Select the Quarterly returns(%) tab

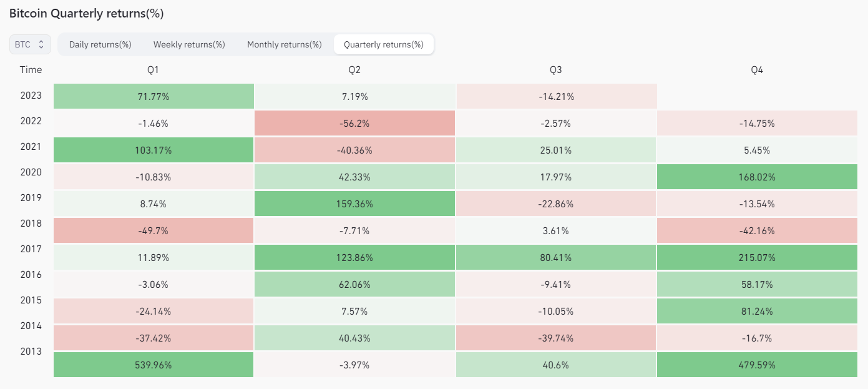coord(384,44)
